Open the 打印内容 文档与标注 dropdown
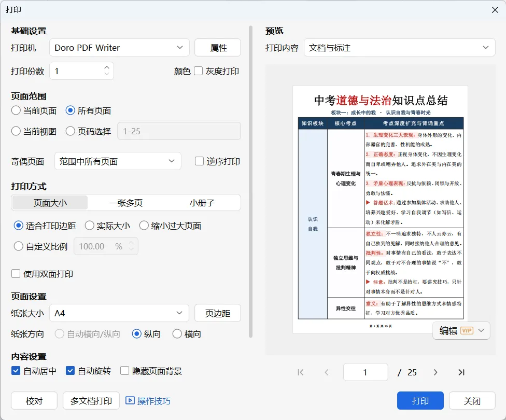 (x=400, y=48)
